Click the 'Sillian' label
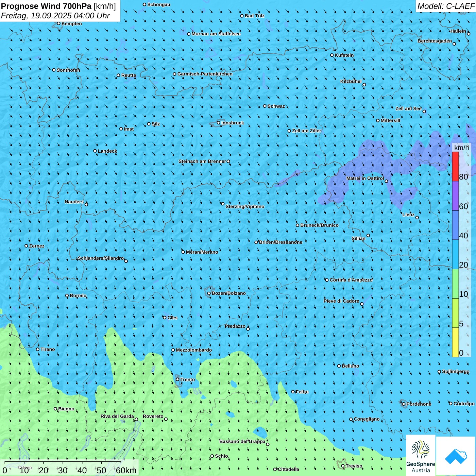The width and height of the screenshot is (476, 476). pyautogui.click(x=358, y=238)
